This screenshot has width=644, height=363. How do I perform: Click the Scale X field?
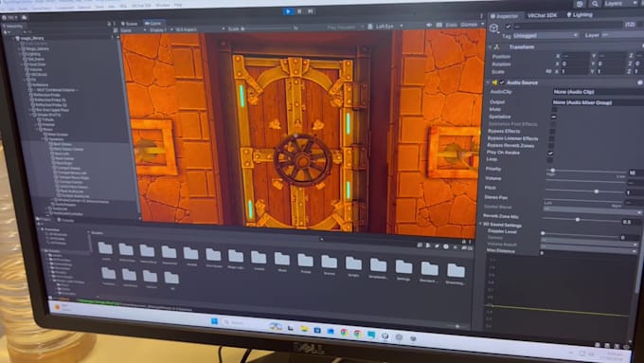(576, 71)
